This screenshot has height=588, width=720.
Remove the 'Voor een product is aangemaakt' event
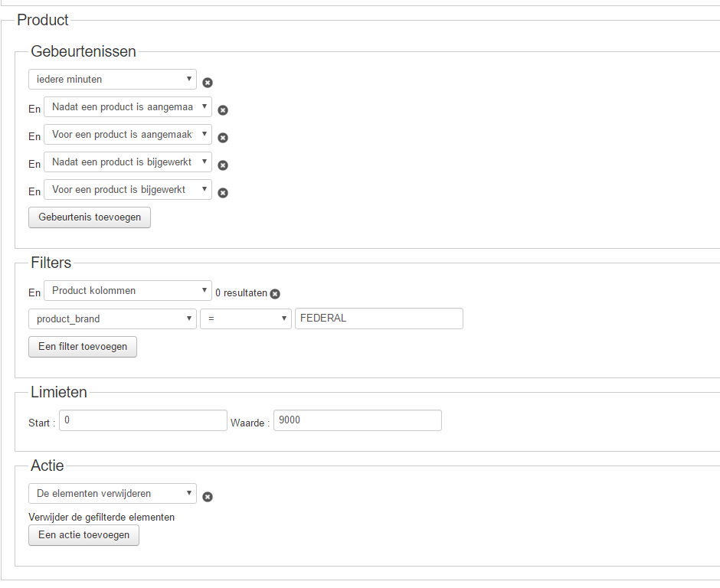[223, 138]
